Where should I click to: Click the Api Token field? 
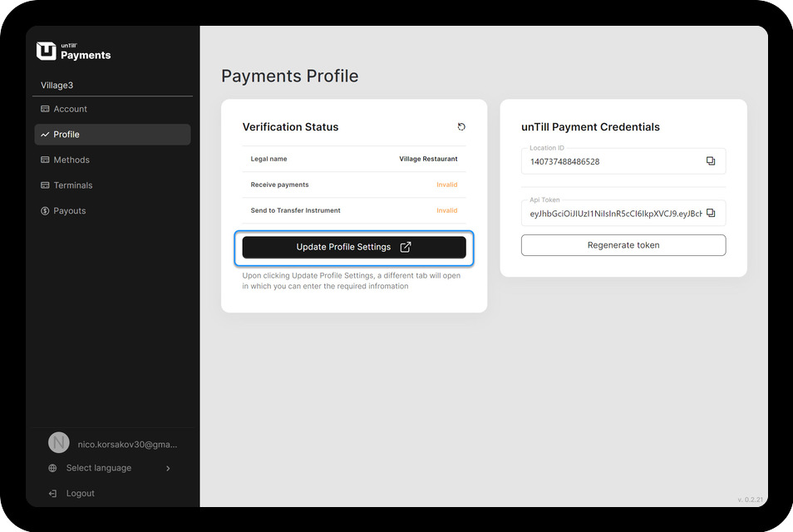[x=613, y=214]
